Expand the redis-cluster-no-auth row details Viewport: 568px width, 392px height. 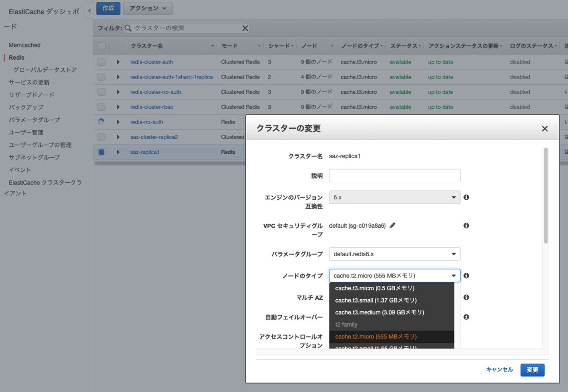(118, 92)
